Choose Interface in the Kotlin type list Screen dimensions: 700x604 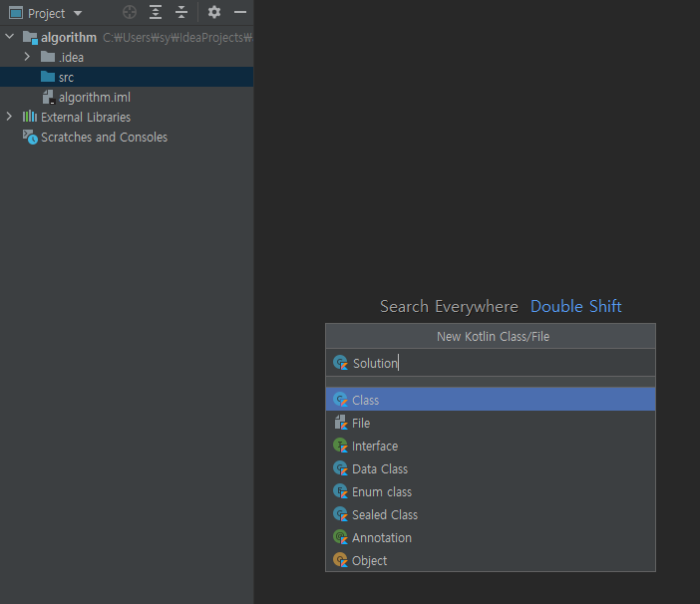491,446
